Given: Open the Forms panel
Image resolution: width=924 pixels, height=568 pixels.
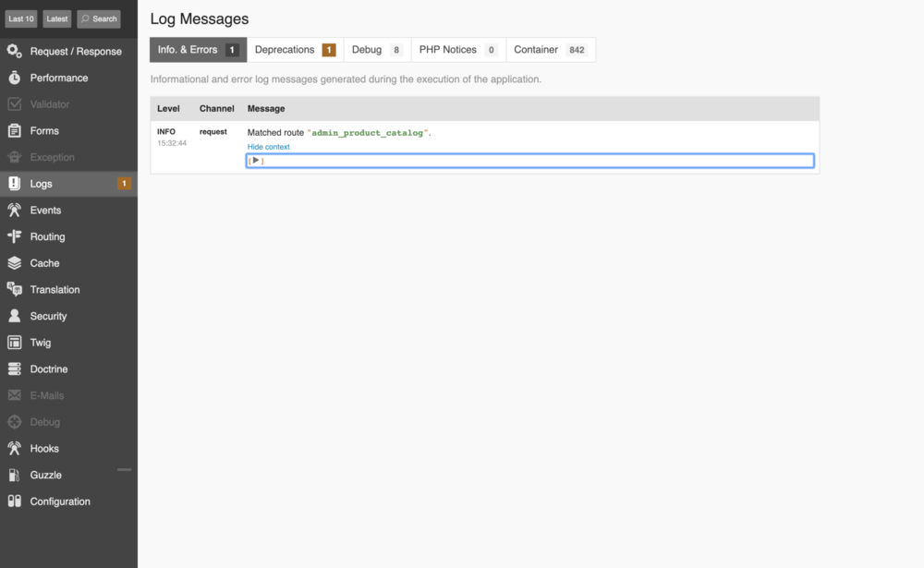Looking at the screenshot, I should (42, 130).
